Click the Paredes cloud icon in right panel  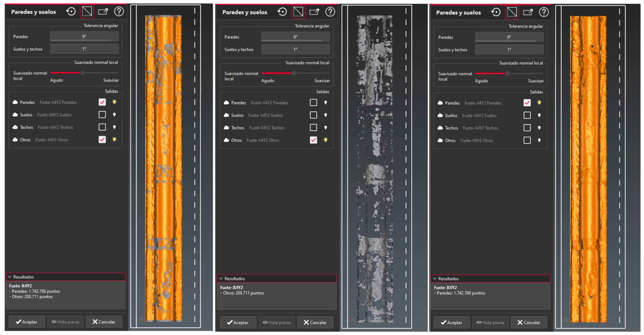coord(440,103)
